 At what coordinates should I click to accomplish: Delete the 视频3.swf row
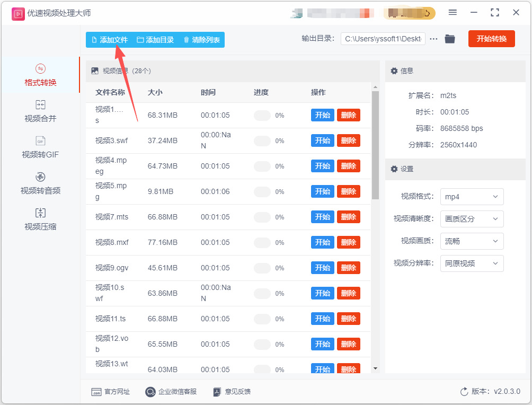pyautogui.click(x=349, y=140)
